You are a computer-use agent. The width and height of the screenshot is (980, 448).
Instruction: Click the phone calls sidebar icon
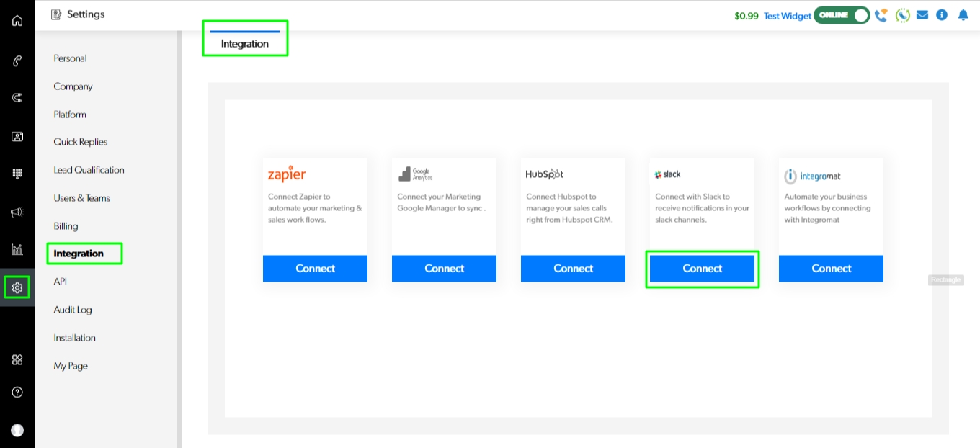coord(17,61)
